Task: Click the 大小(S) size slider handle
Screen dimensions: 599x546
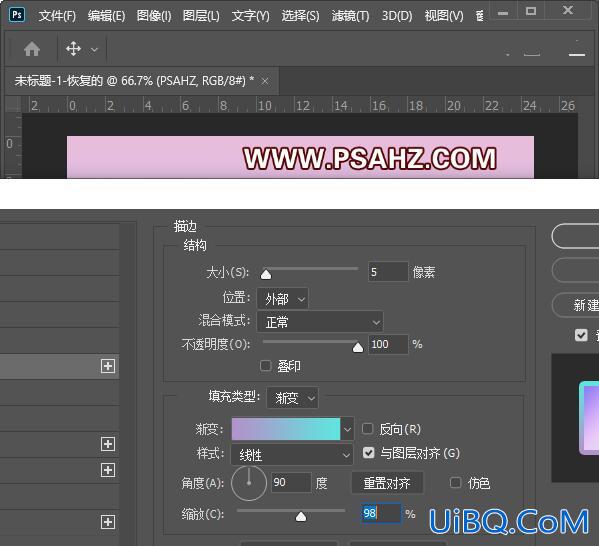Action: 266,274
